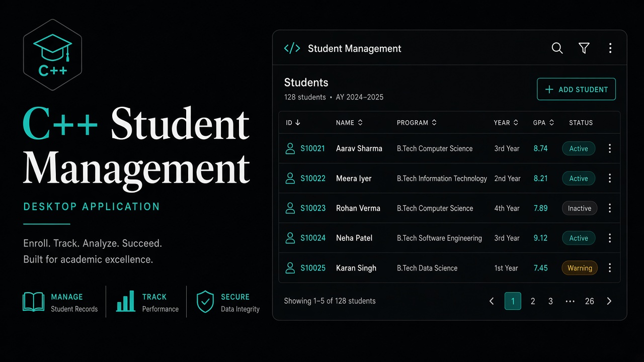Click the code brackets icon beside Student Management
Screen dimensions: 644x362
pyautogui.click(x=292, y=48)
